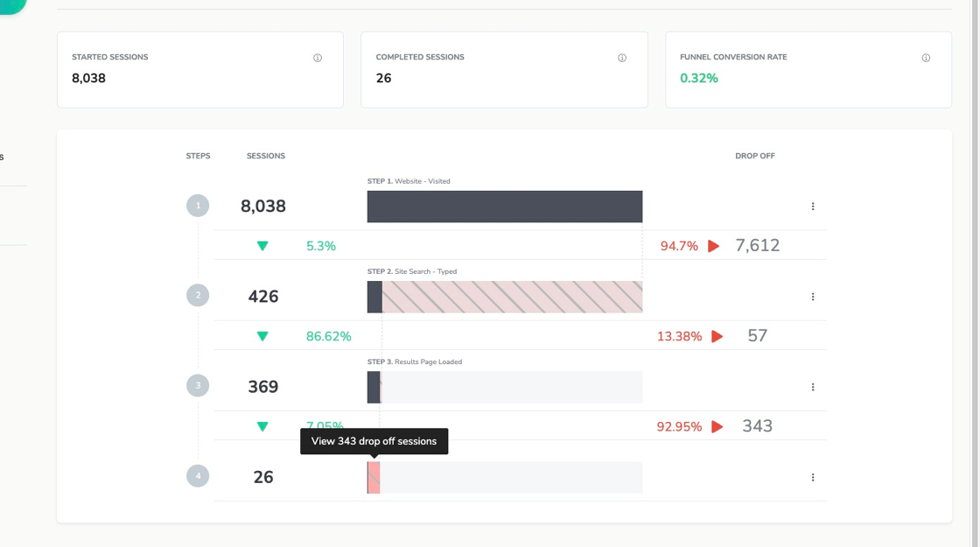Click the Completed Sessions value 26

(x=383, y=78)
